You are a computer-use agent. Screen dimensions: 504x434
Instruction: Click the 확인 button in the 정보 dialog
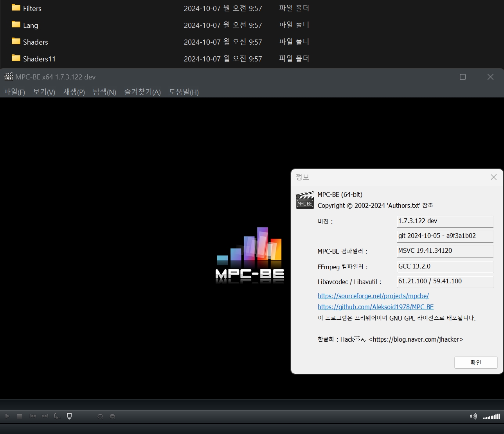click(476, 362)
